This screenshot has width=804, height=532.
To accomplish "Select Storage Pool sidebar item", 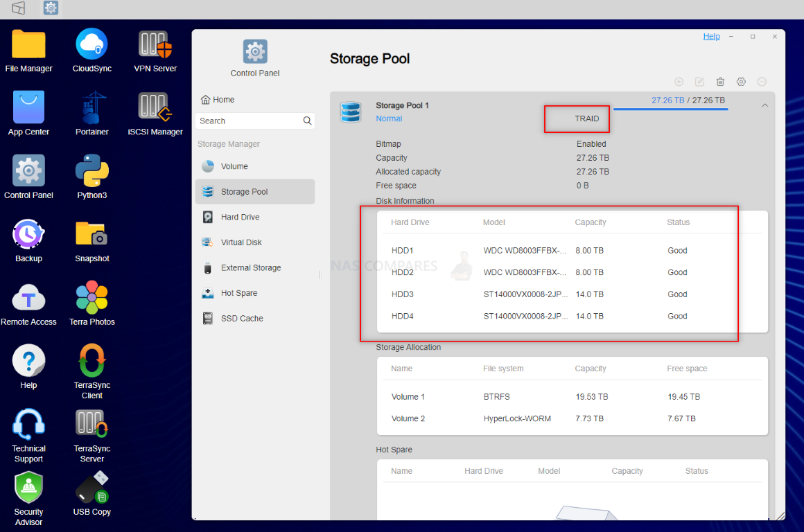I will click(x=255, y=192).
